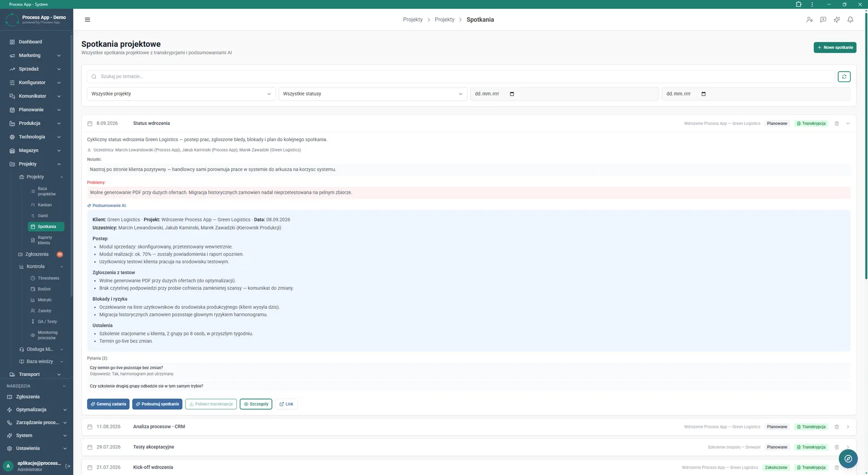The width and height of the screenshot is (868, 475).
Task: Click Zakonczone status on Kick-off row
Action: [x=776, y=467]
